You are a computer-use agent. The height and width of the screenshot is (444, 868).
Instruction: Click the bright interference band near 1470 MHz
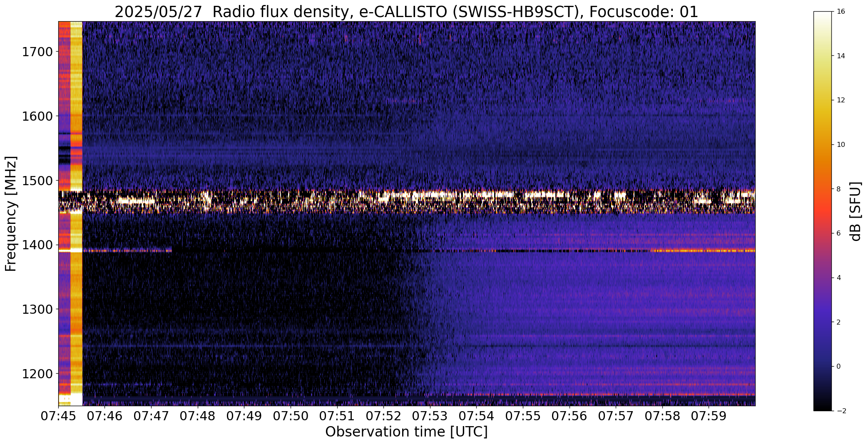(407, 201)
